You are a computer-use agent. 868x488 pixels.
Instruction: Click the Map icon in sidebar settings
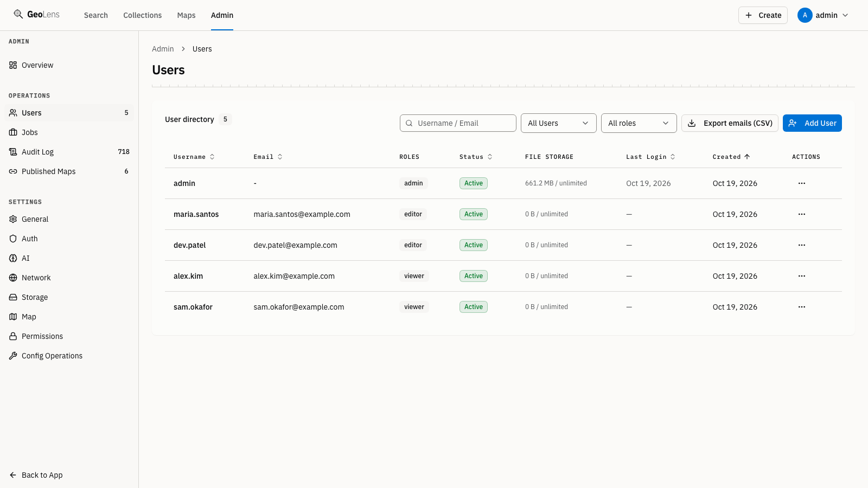(x=13, y=317)
